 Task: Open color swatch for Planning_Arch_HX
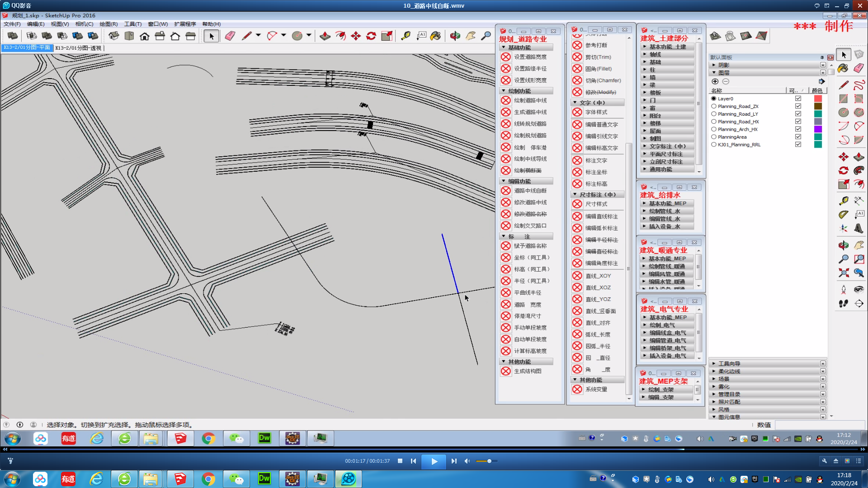pos(818,129)
